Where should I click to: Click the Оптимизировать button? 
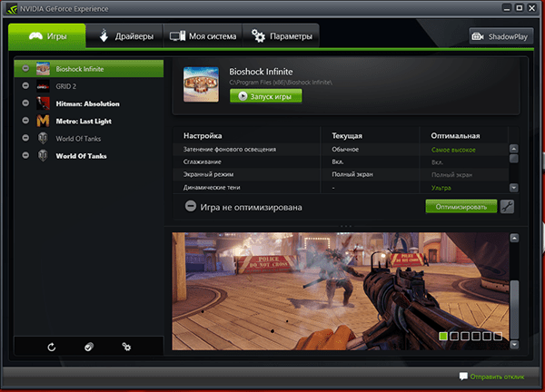pos(461,207)
